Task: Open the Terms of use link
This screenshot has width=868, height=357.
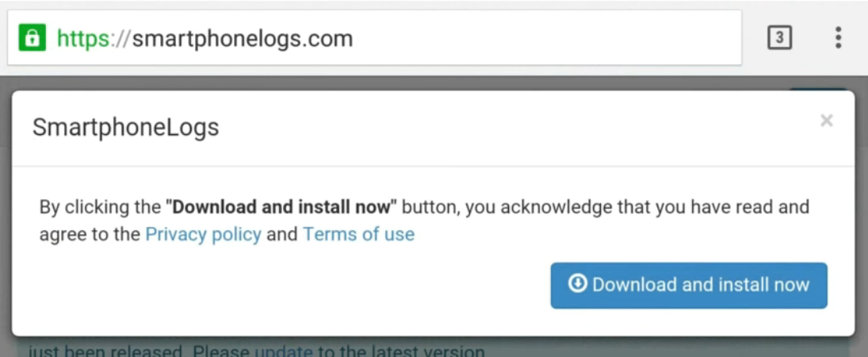Action: pyautogui.click(x=358, y=234)
